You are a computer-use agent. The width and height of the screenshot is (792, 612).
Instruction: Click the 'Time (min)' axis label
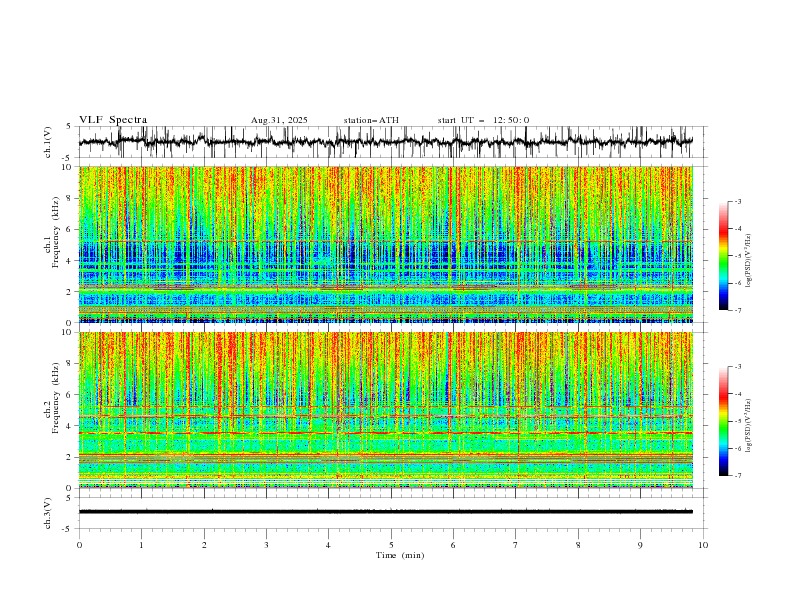coord(400,555)
